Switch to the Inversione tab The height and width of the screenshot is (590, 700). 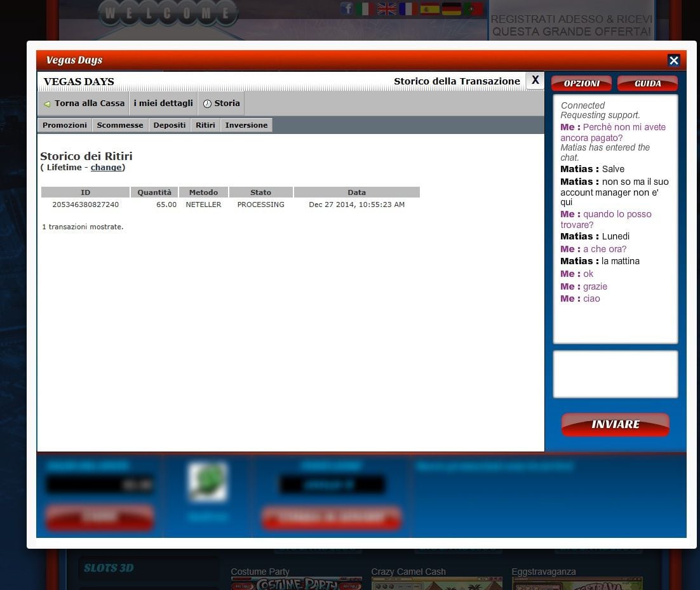[246, 125]
